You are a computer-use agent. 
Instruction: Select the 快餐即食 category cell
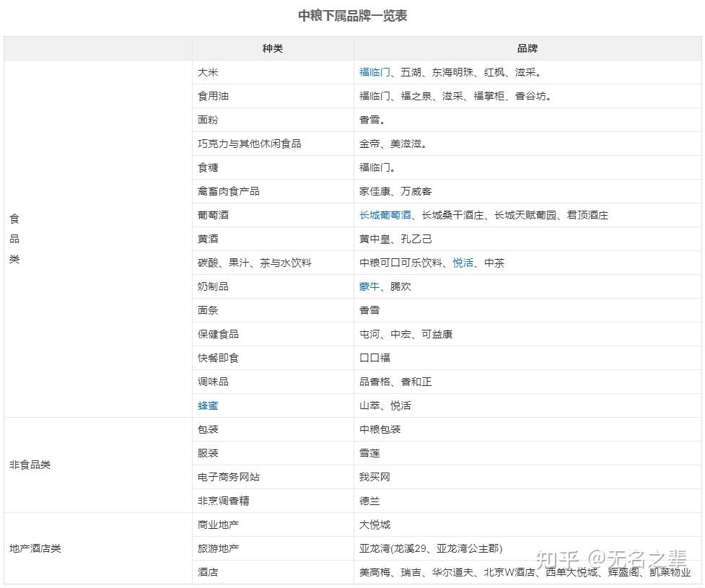pos(273,359)
